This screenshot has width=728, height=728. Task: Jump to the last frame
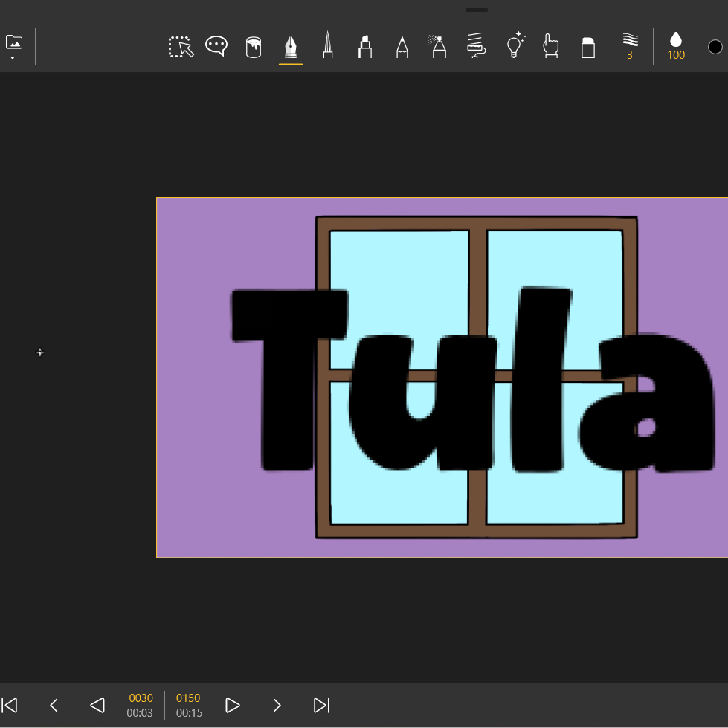pyautogui.click(x=321, y=705)
